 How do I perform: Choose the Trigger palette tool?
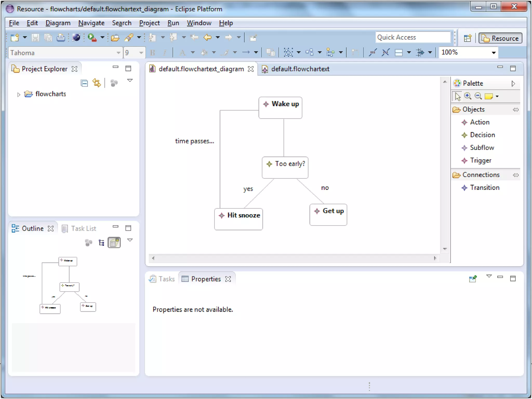[480, 160]
